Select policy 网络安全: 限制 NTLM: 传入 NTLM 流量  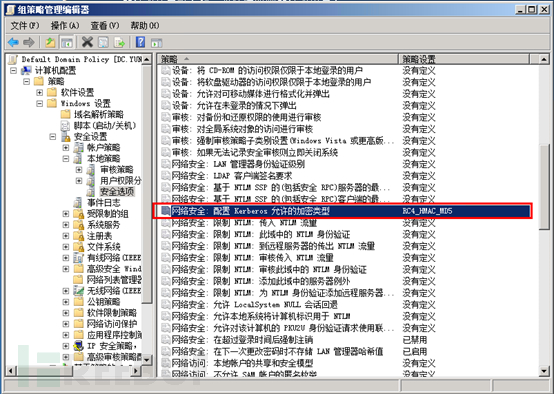coord(244,223)
